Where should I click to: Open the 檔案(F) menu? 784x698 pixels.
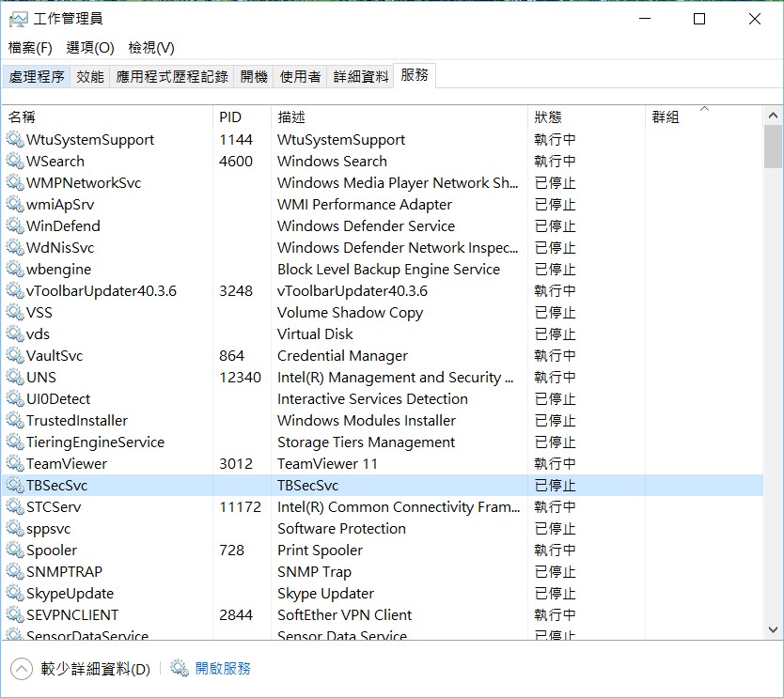(x=30, y=48)
